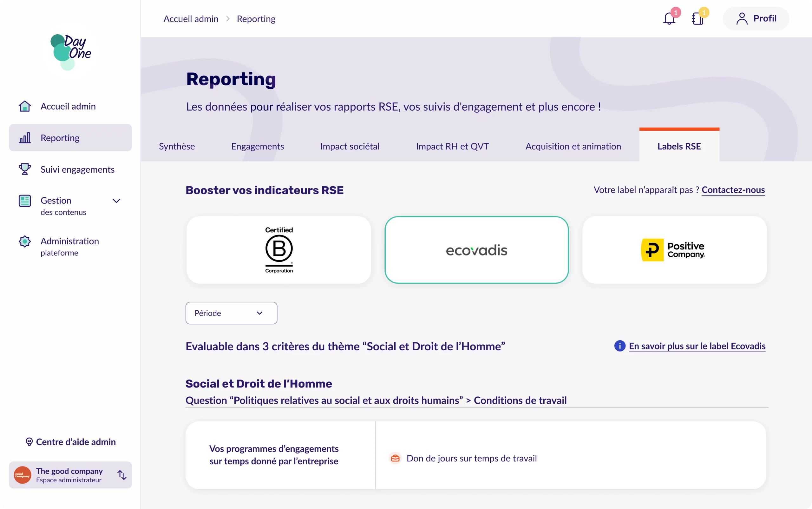Image resolution: width=812 pixels, height=509 pixels.
Task: Click the Day One logo
Action: pyautogui.click(x=71, y=52)
